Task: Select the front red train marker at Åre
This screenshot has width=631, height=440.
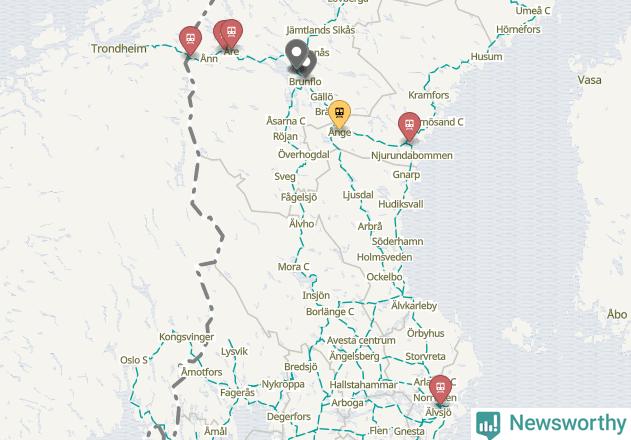Action: [232, 33]
